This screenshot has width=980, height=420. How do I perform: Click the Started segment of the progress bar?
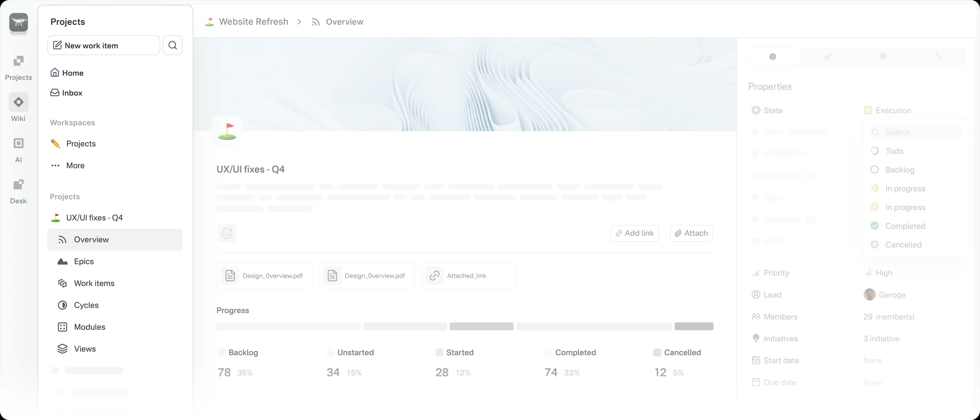coord(481,326)
